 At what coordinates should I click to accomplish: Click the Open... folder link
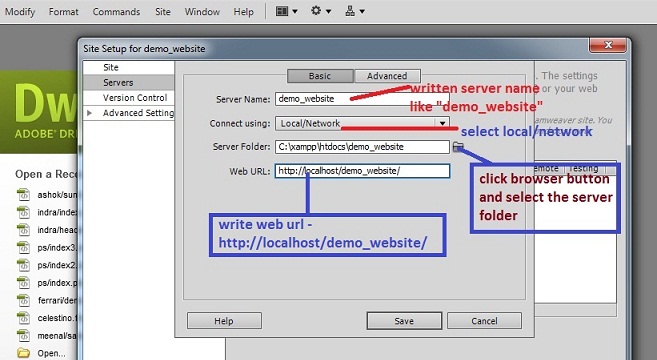[x=51, y=353]
